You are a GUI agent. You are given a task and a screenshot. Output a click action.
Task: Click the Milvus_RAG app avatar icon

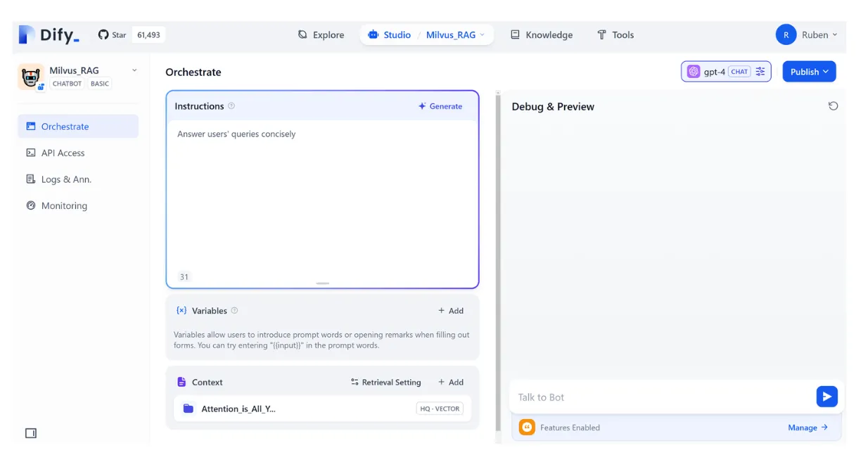(x=30, y=77)
